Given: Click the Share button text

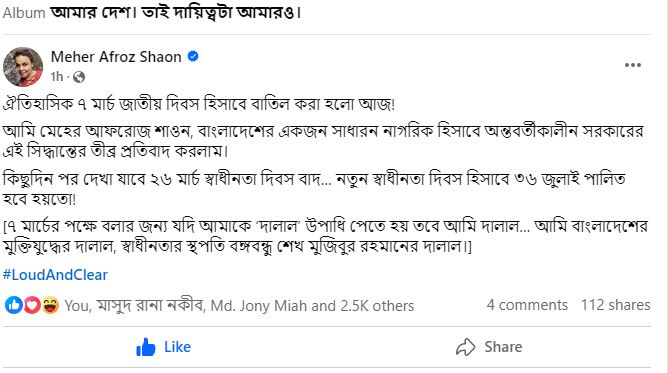Looking at the screenshot, I should pyautogui.click(x=503, y=347).
